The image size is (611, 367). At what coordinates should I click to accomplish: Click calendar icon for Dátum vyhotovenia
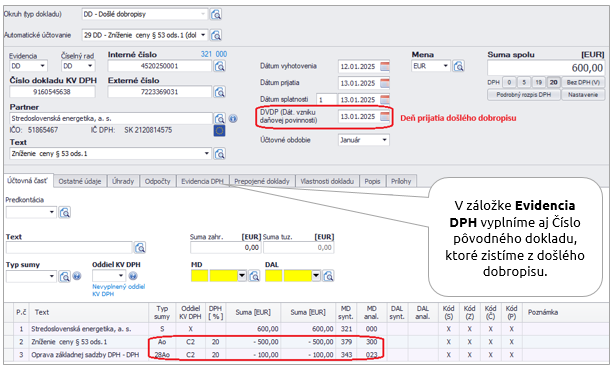(x=385, y=66)
